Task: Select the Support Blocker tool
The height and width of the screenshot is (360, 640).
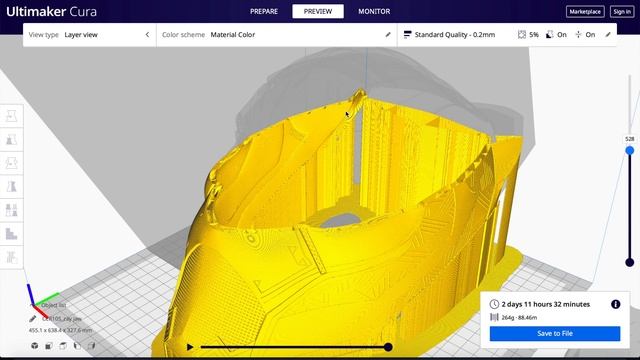Action: coord(11,233)
